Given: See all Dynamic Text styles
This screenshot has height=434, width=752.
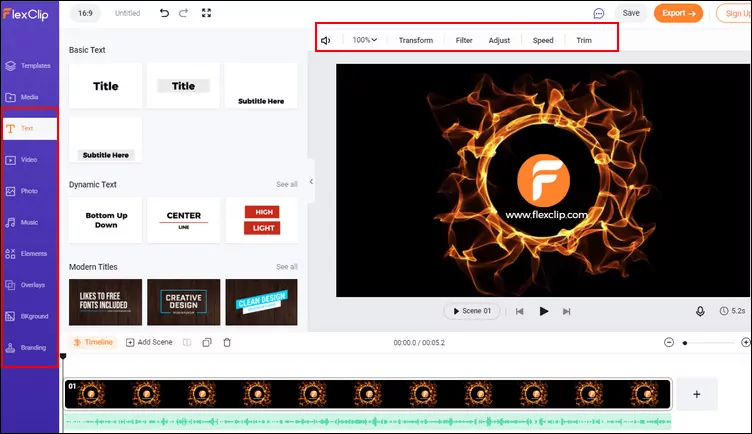Looking at the screenshot, I should pos(287,184).
